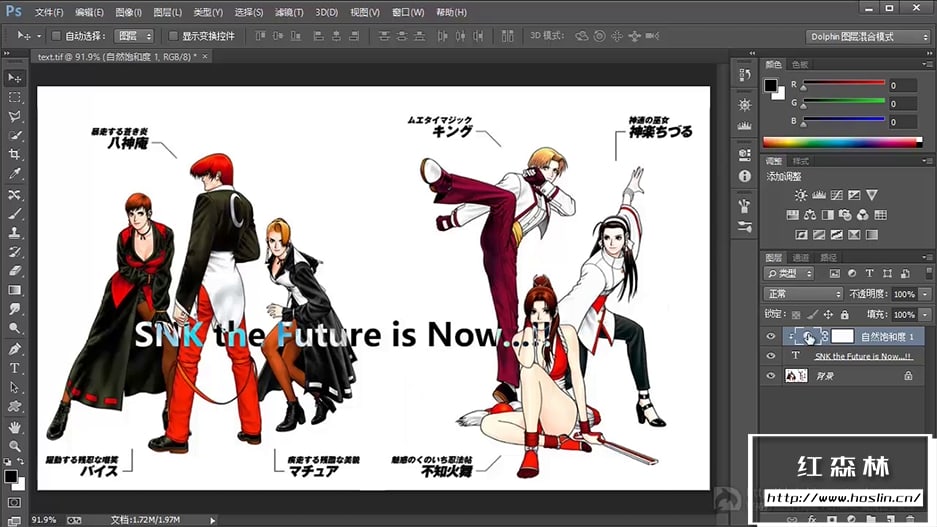Select the Hand tool
Screen dimensions: 937x527
coord(14,427)
